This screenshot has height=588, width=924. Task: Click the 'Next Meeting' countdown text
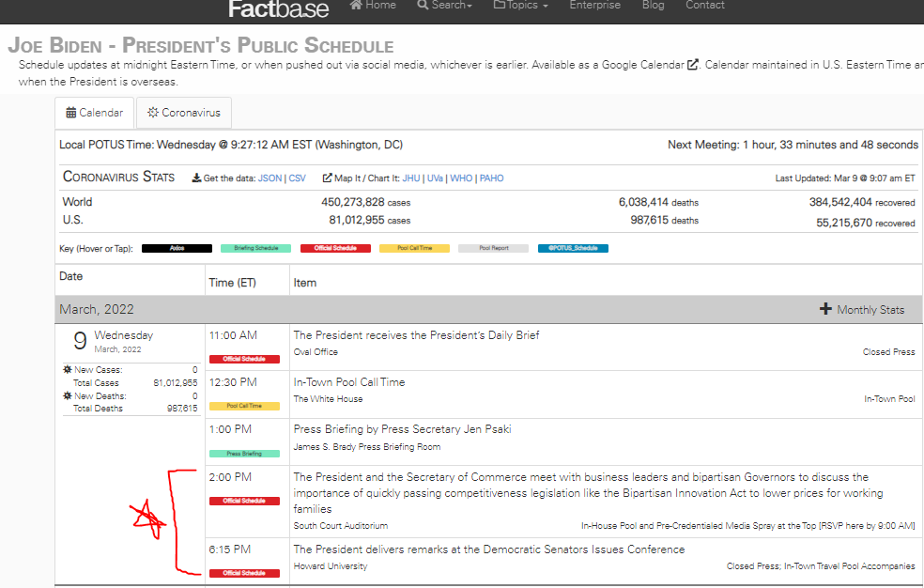click(793, 145)
